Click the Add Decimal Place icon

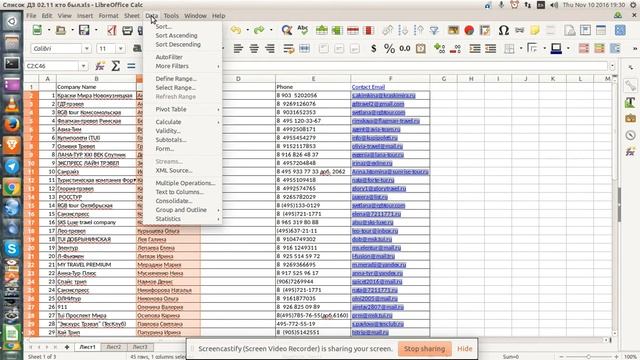(x=440, y=49)
